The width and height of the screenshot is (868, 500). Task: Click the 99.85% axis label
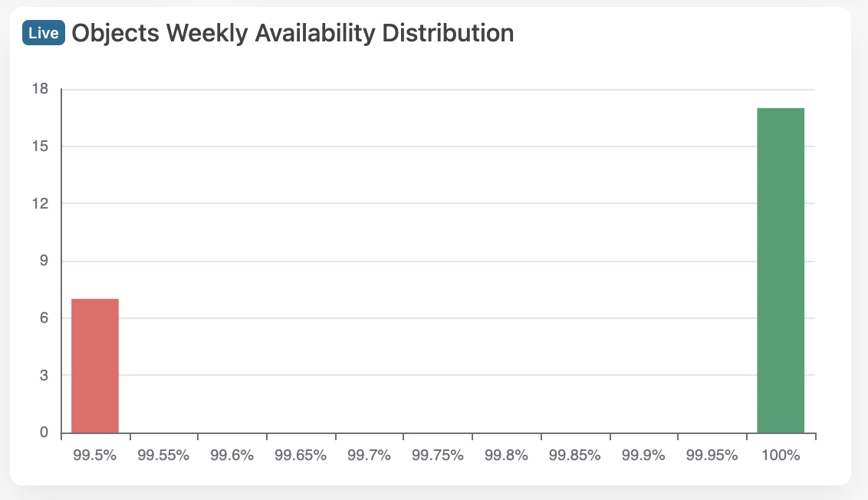[x=575, y=455]
